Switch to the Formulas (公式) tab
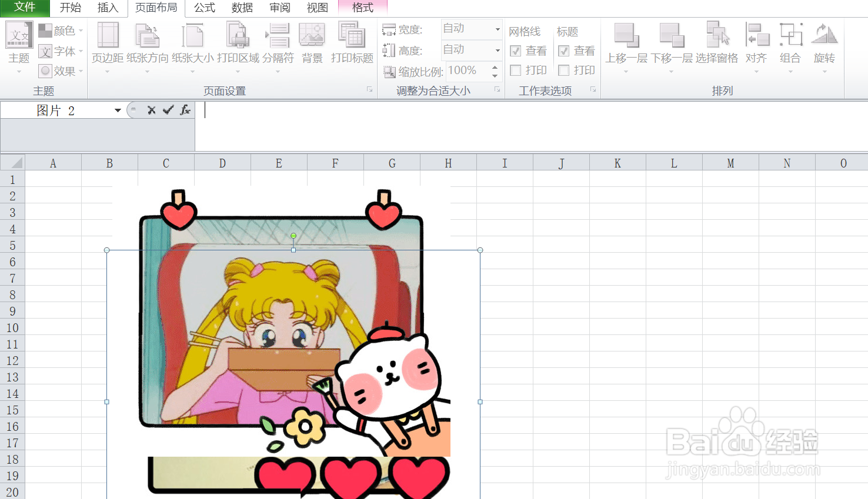This screenshot has height=499, width=868. 205,8
